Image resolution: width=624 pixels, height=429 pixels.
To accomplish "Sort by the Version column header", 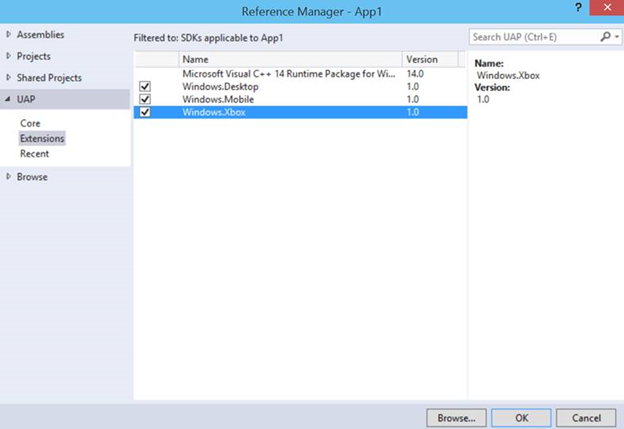I will pyautogui.click(x=430, y=59).
